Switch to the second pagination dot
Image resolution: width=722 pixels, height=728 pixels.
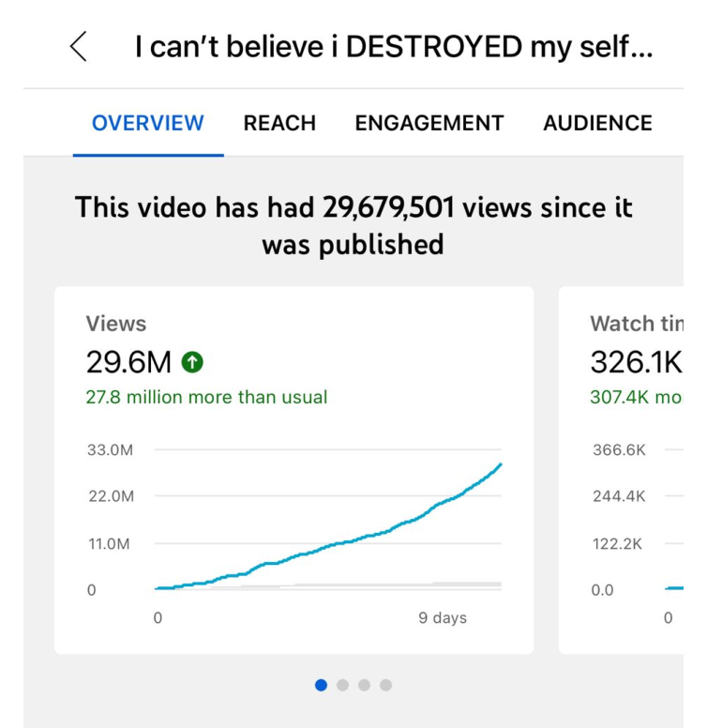pos(343,685)
